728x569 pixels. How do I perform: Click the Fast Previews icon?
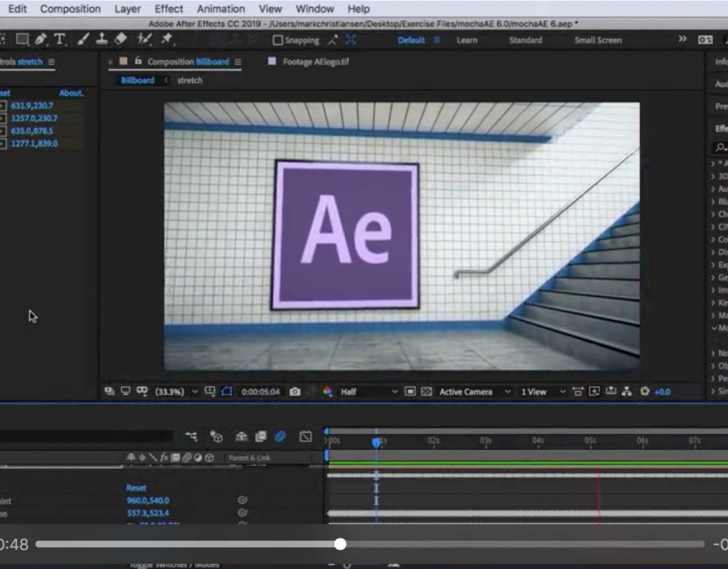[594, 391]
